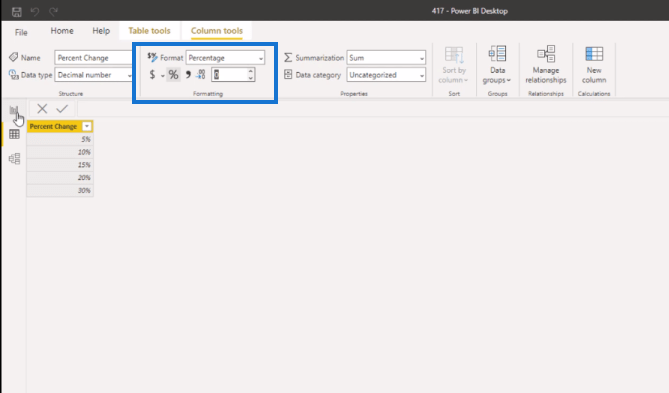The image size is (669, 393).
Task: Select the cell showing 5%
Action: [60, 139]
